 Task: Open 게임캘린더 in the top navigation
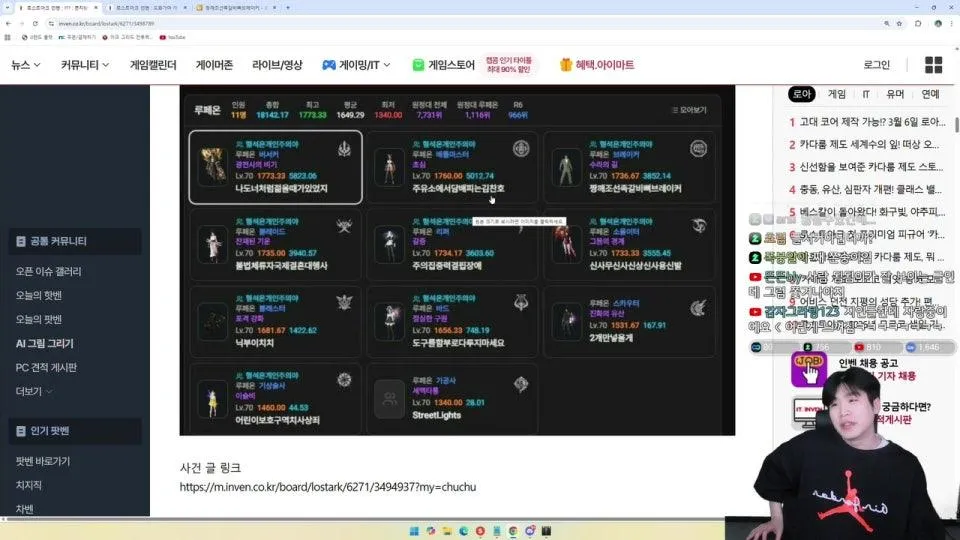tap(153, 65)
